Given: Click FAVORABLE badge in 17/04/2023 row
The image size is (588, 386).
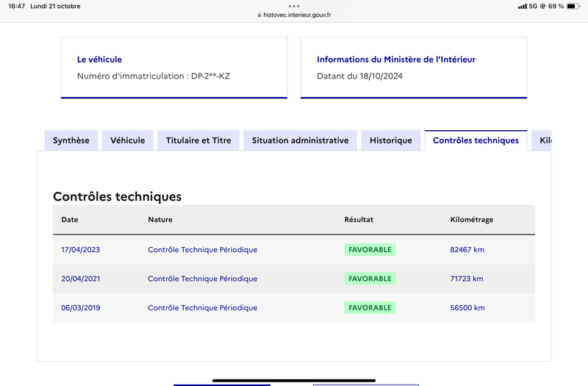Looking at the screenshot, I should pyautogui.click(x=370, y=249).
